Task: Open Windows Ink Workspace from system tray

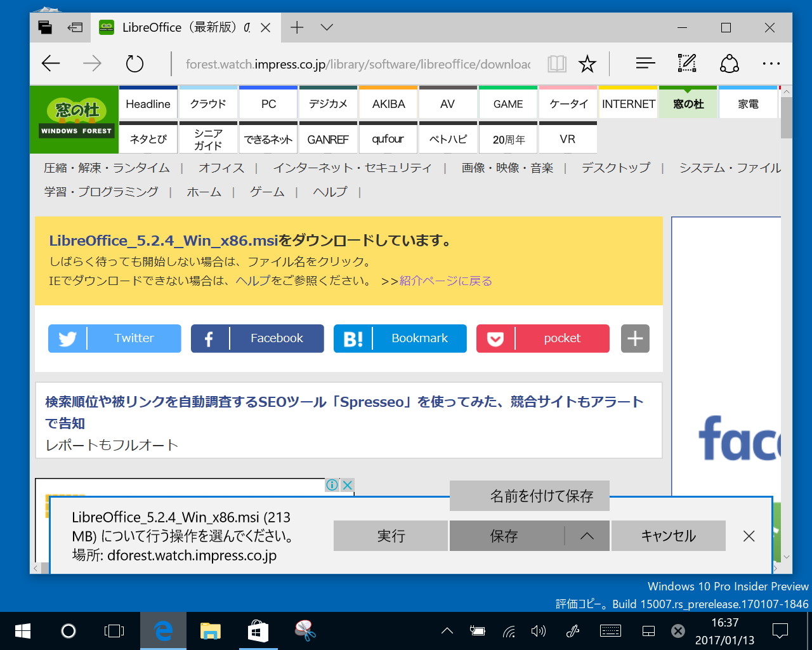Action: coord(573,630)
